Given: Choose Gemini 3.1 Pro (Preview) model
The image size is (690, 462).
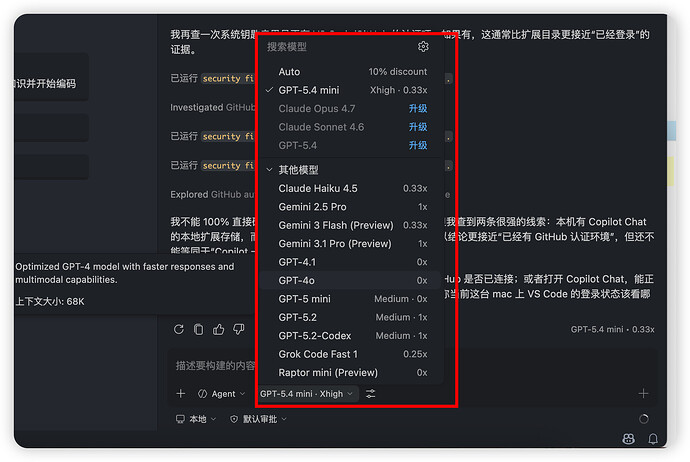Looking at the screenshot, I should coord(351,244).
